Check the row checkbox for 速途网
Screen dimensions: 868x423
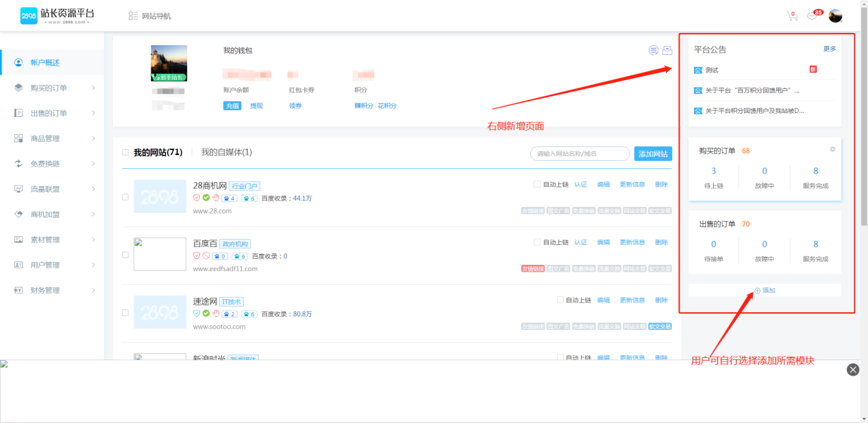(x=125, y=313)
